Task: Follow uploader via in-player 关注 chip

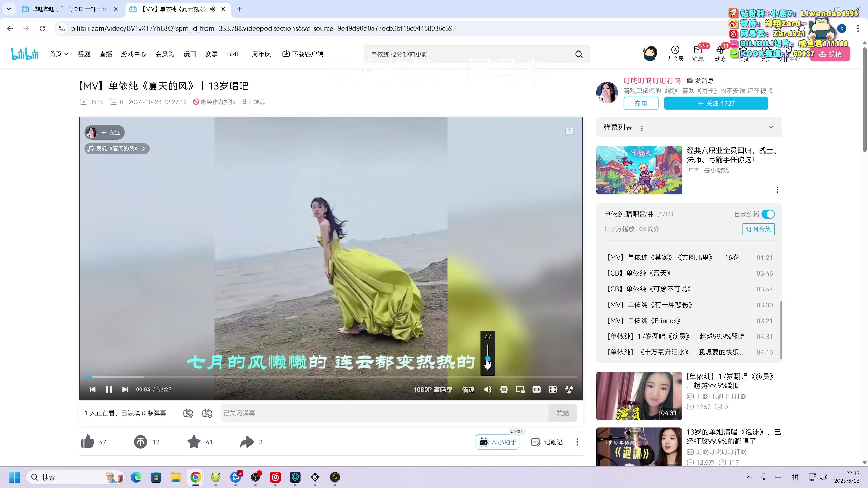Action: 105,132
